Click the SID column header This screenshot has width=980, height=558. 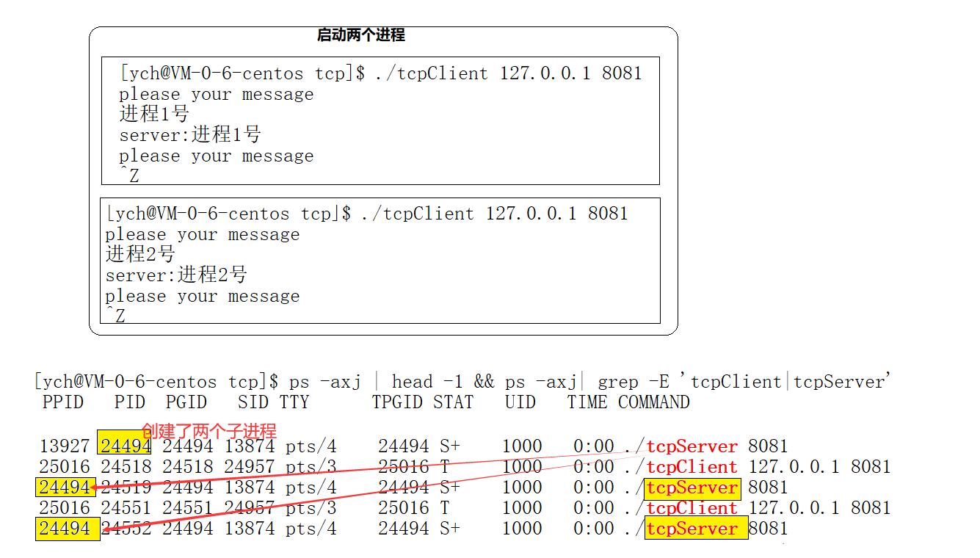253,402
